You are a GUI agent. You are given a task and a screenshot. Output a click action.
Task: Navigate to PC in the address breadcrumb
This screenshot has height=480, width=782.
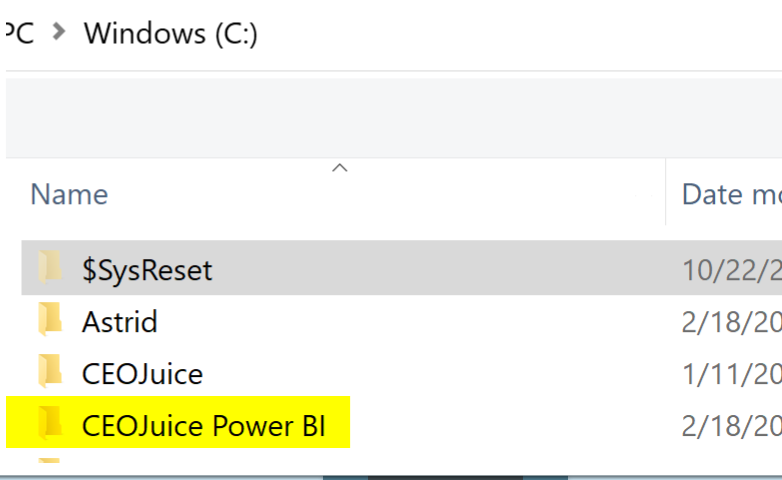[x=20, y=33]
